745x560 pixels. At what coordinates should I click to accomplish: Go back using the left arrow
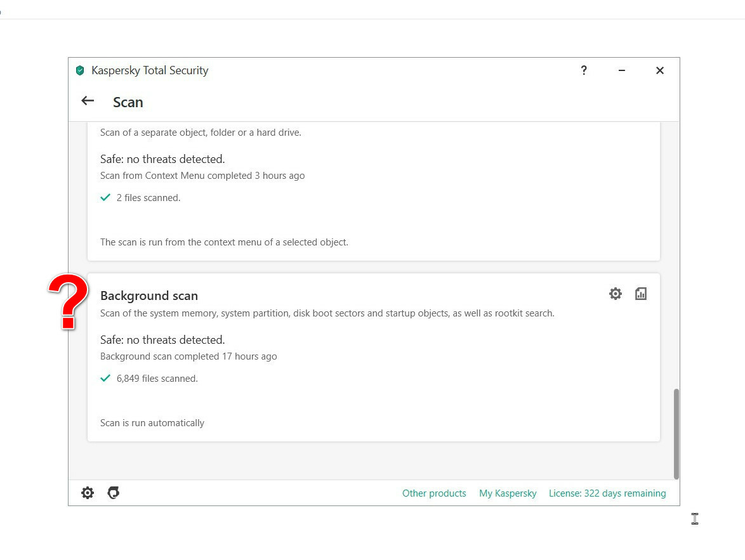point(88,101)
